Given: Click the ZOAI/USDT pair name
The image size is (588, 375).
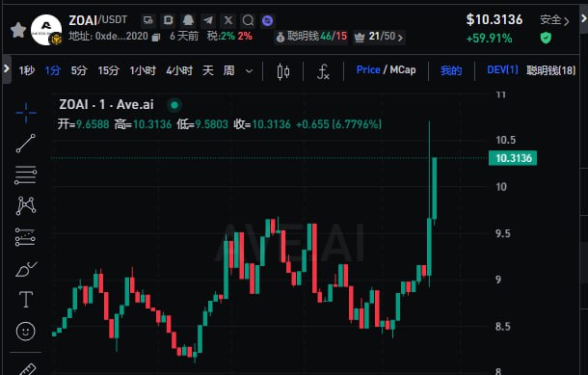Looking at the screenshot, I should 98,20.
